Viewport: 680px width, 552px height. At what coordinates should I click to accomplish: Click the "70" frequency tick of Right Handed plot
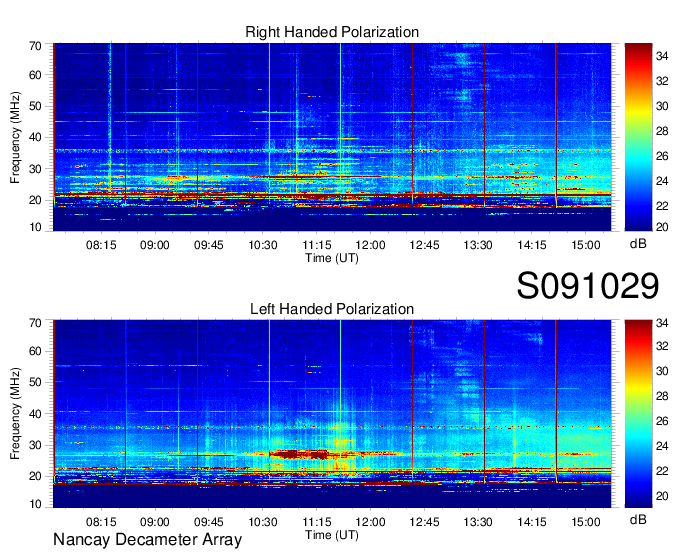tap(35, 46)
